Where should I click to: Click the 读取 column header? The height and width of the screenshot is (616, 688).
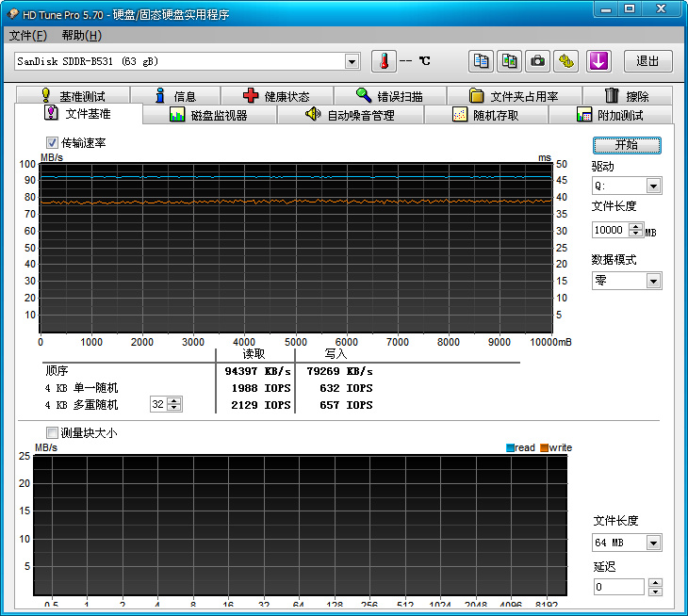tap(254, 354)
